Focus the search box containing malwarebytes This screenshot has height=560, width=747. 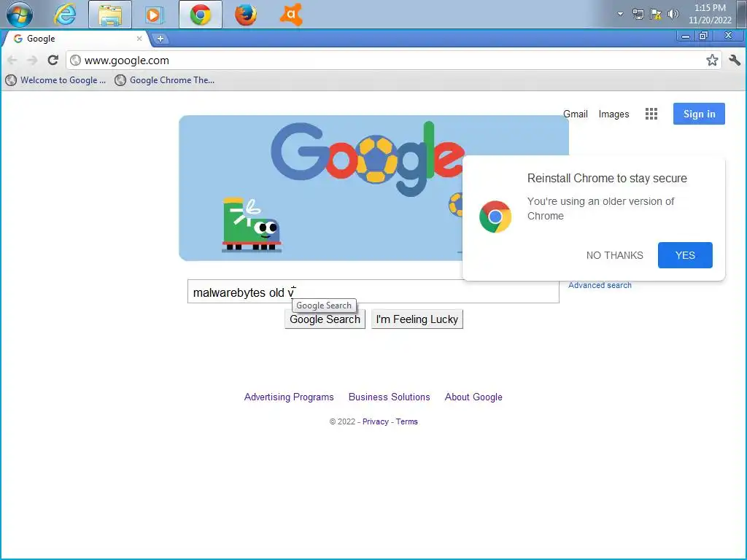pos(373,292)
